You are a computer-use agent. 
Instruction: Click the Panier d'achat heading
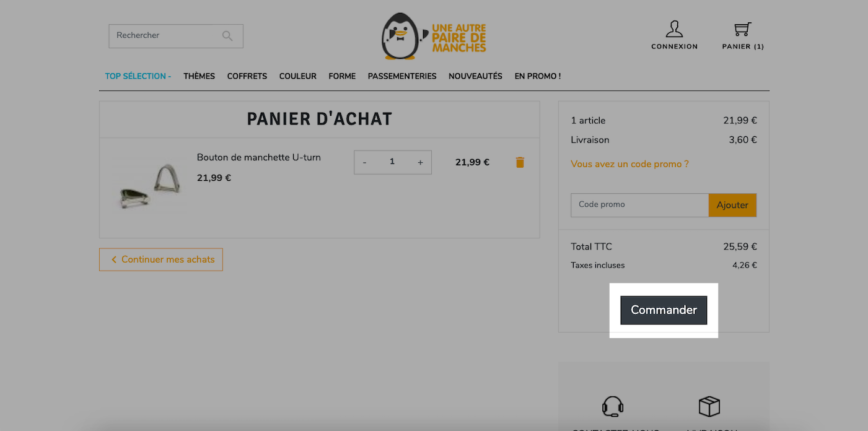tap(320, 119)
